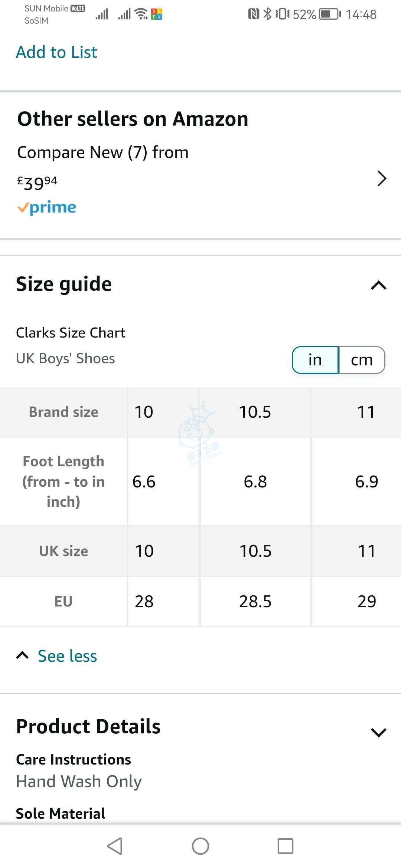Viewport: 401px width, 868px height.
Task: Expand the Product Details section
Action: [x=379, y=732]
